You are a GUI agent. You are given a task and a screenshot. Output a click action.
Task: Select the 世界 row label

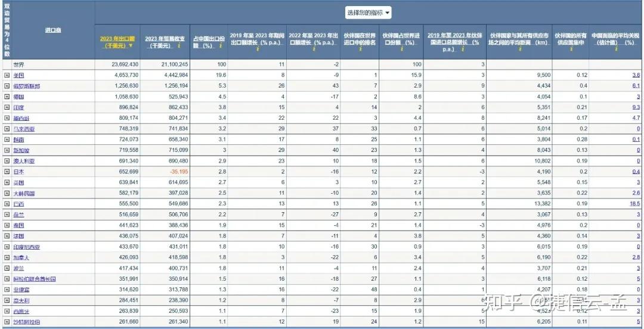(x=19, y=64)
